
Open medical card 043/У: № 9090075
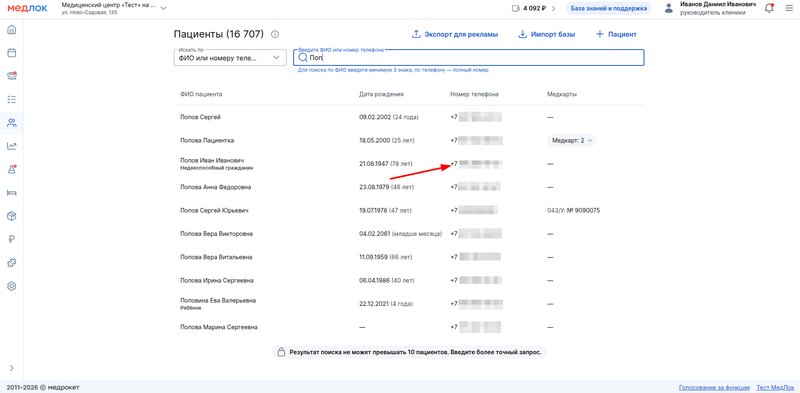click(573, 210)
